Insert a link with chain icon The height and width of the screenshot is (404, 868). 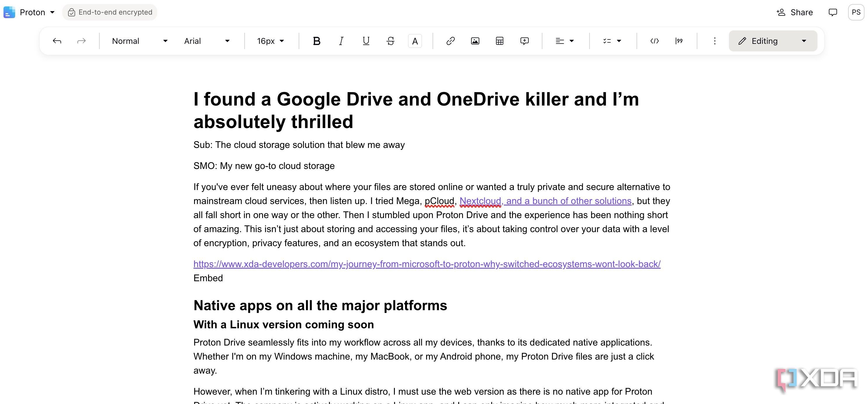click(x=450, y=41)
